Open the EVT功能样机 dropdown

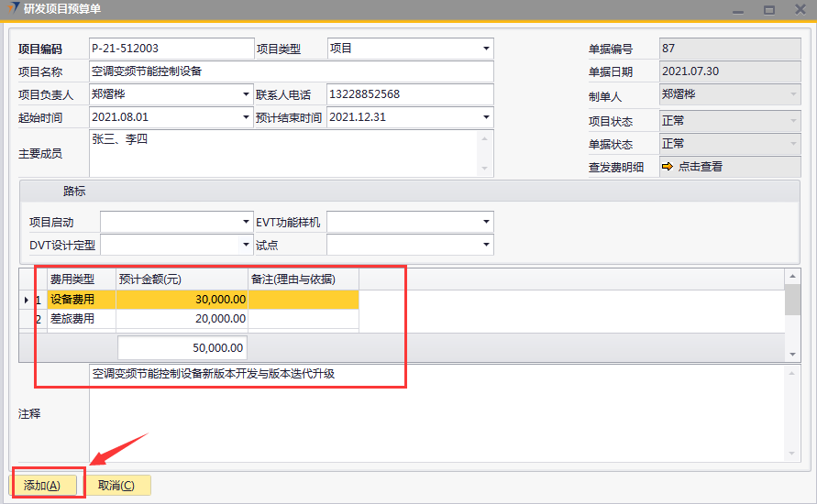coord(485,222)
